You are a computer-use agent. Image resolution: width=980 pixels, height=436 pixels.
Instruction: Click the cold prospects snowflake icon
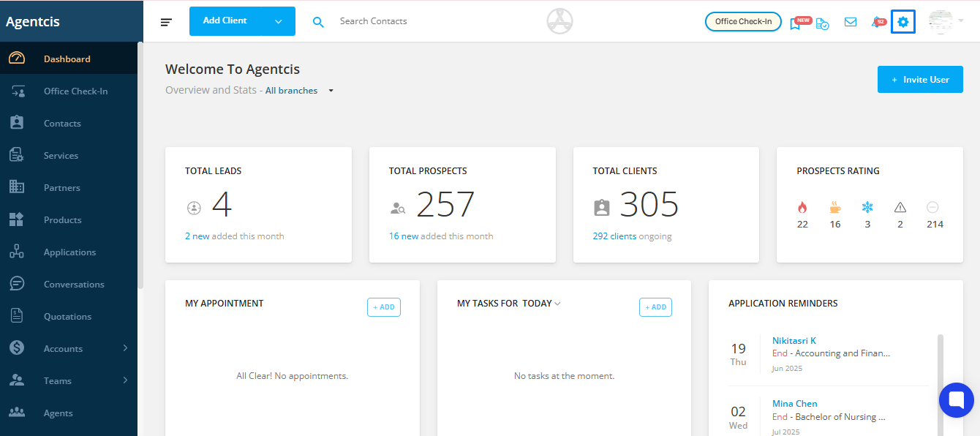click(867, 207)
